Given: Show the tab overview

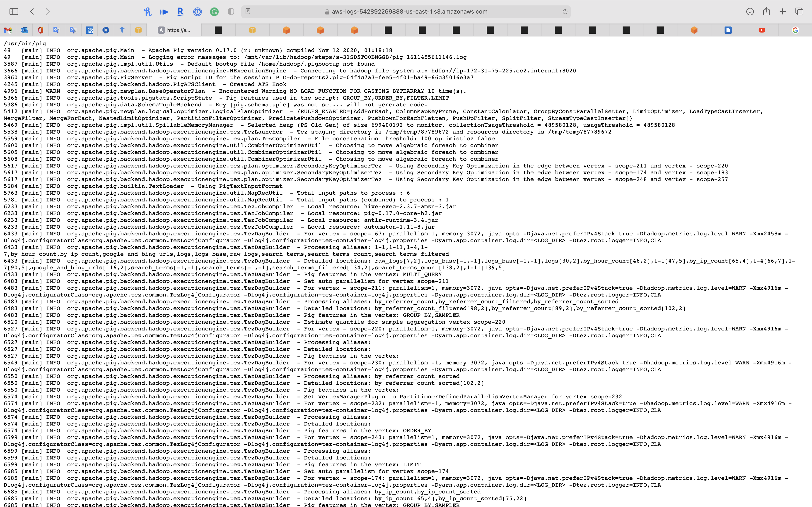Looking at the screenshot, I should 799,12.
